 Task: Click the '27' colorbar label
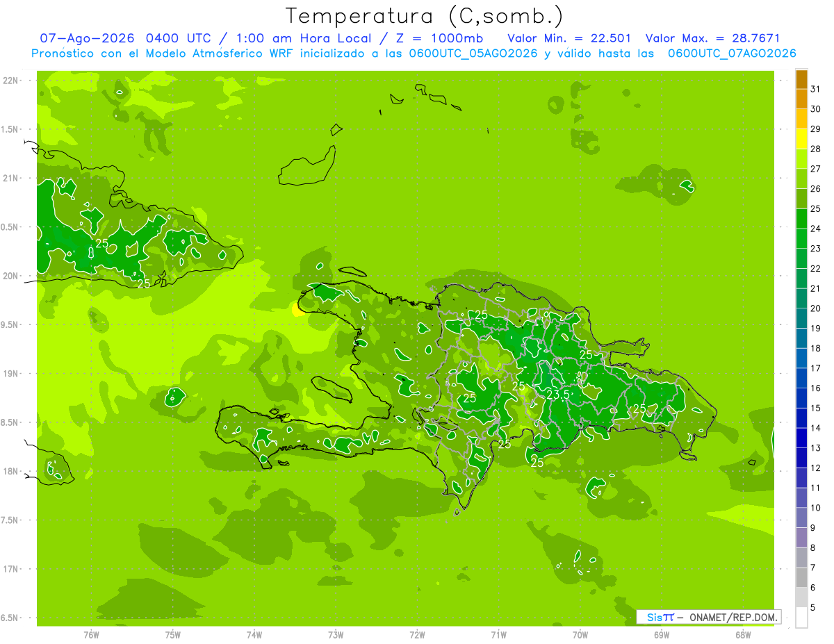tap(815, 169)
